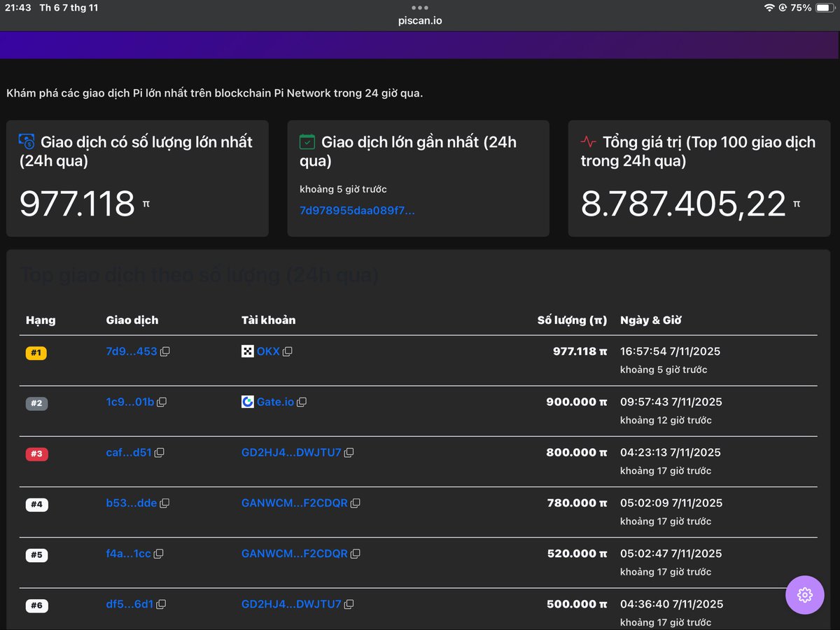Click the Gate.io exchange logo icon
This screenshot has height=630, width=840.
[x=248, y=402]
